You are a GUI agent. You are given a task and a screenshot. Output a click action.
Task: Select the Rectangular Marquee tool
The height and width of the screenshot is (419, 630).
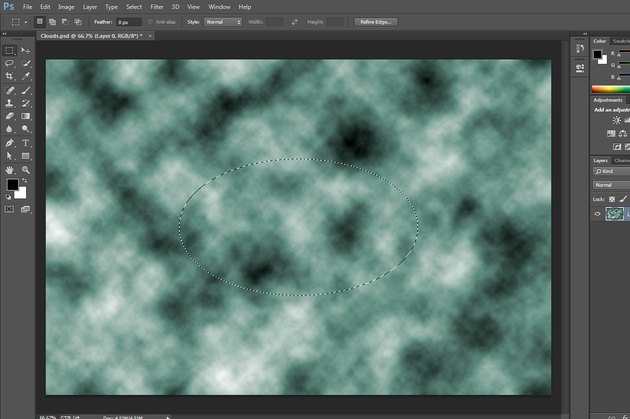coord(10,50)
